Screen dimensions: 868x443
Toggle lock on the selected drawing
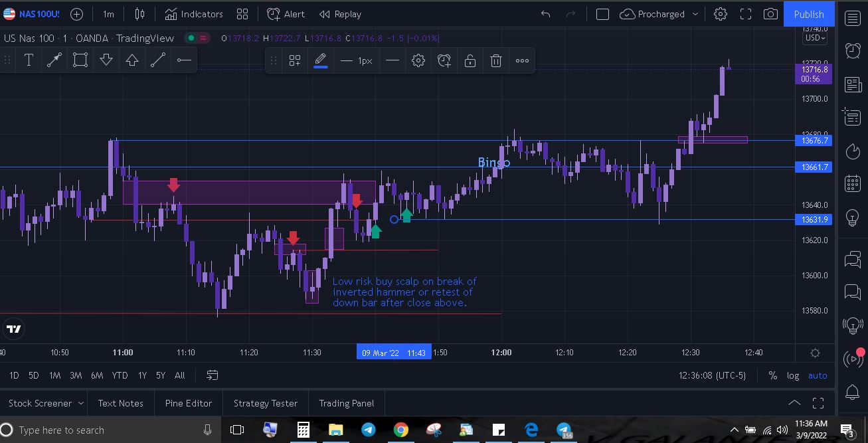(470, 60)
